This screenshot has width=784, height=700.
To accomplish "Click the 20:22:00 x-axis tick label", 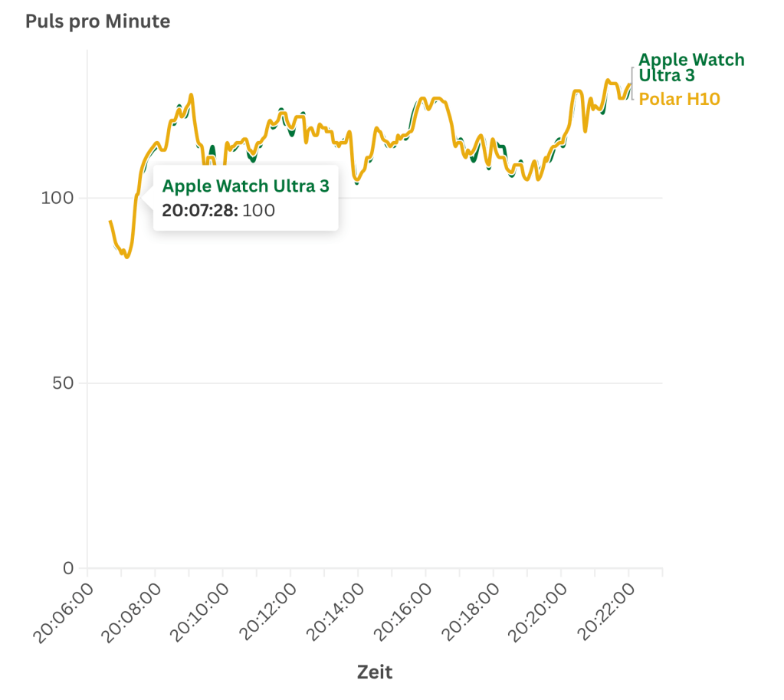I will point(605,612).
